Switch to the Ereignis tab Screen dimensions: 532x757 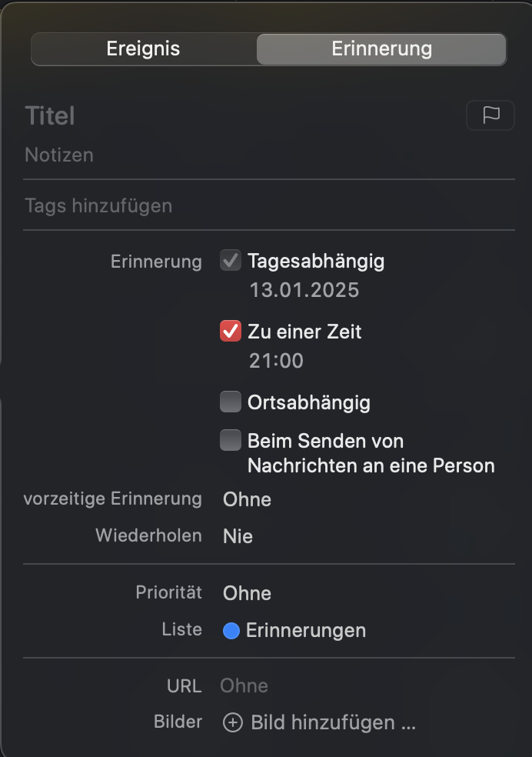point(143,49)
